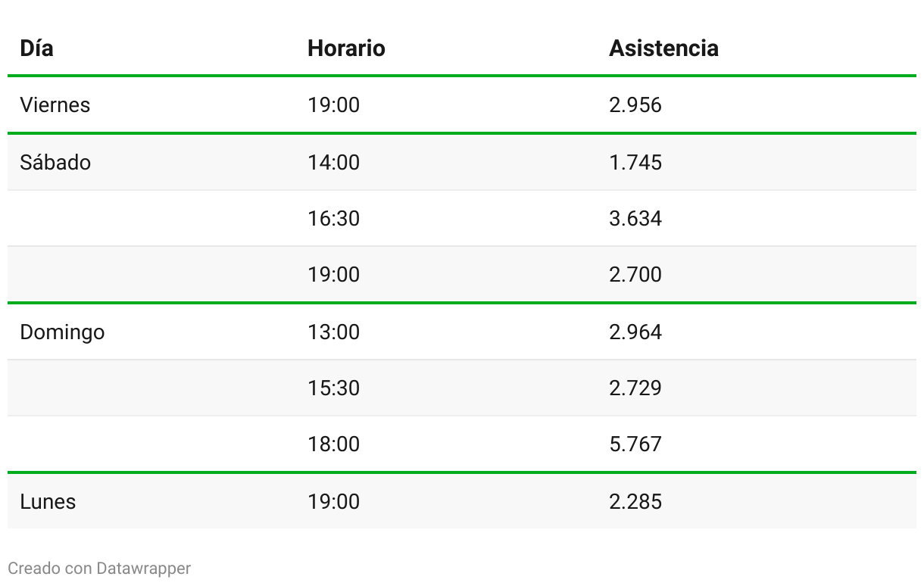
Task: Select the Viernes day cell
Action: 55,104
